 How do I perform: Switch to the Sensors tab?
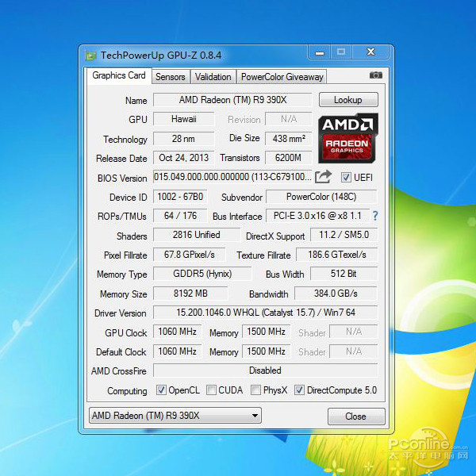171,77
